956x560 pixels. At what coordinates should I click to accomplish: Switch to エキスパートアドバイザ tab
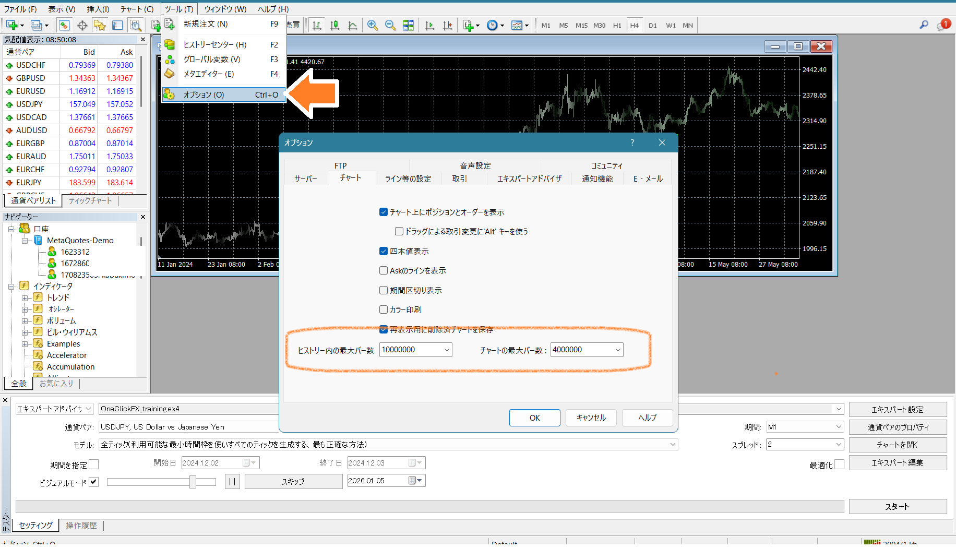coord(529,178)
